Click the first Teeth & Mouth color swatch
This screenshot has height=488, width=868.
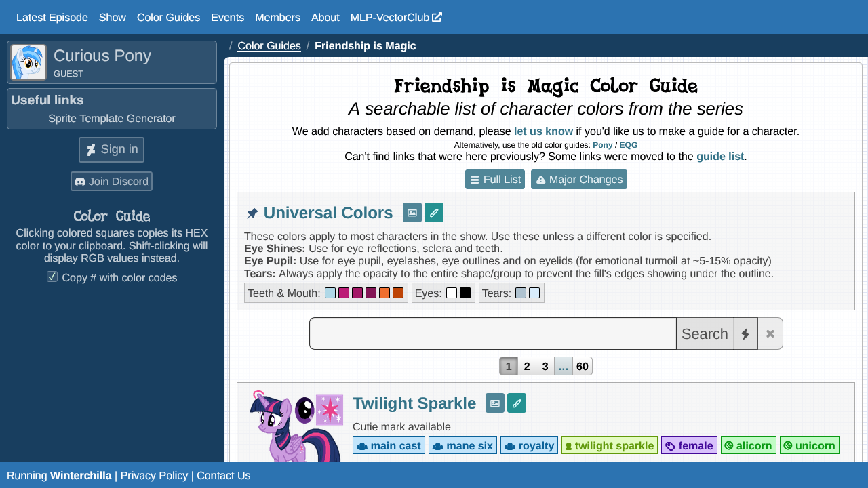330,293
